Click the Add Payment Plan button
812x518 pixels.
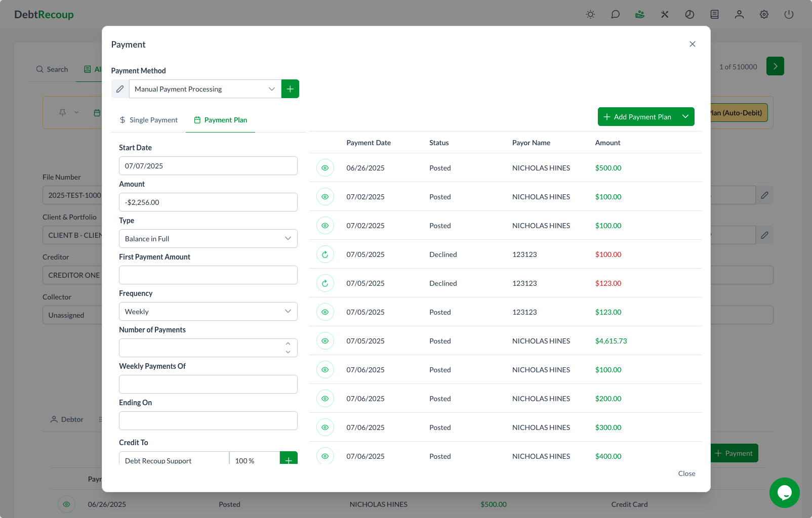click(637, 117)
